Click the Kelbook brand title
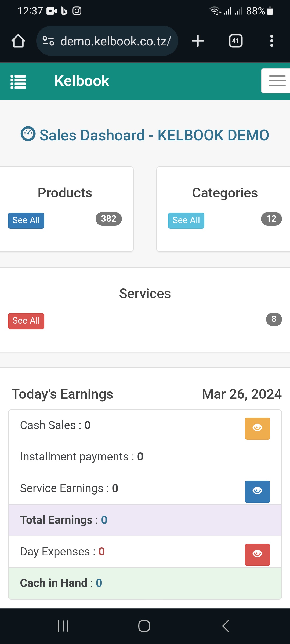 82,81
